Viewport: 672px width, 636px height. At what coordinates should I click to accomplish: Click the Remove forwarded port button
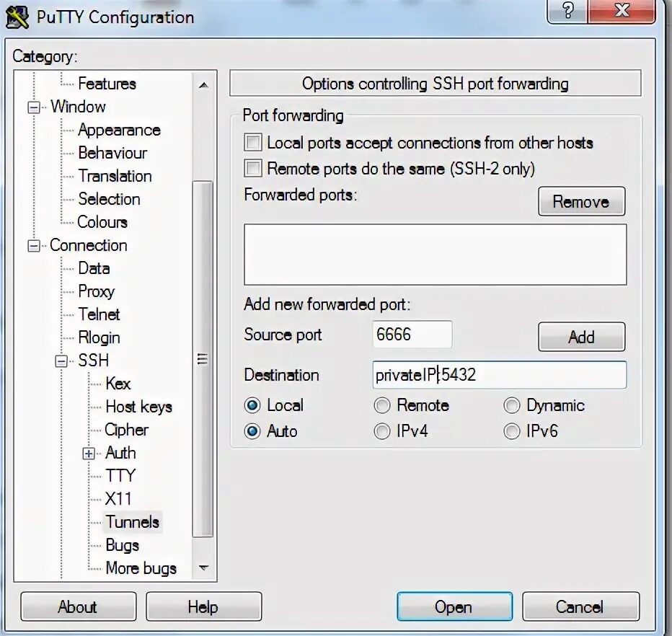[x=582, y=201]
